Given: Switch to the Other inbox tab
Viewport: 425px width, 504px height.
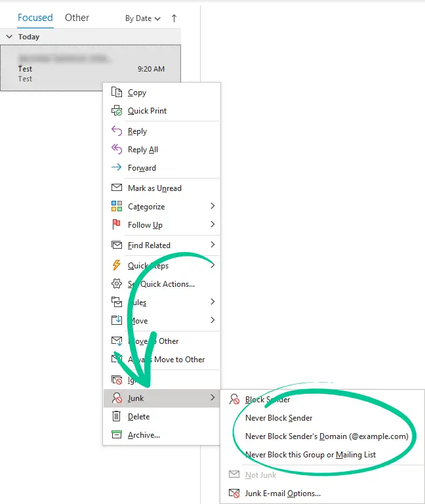Looking at the screenshot, I should pos(77,18).
